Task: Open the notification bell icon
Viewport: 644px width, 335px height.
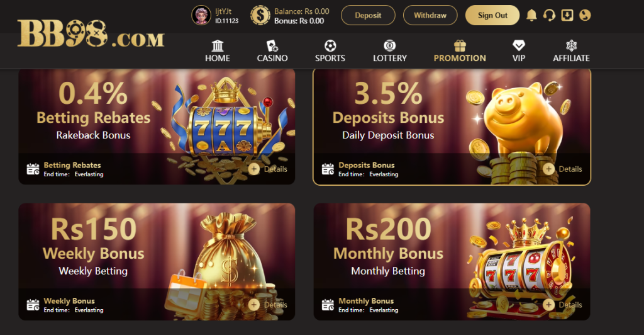Action: coord(531,15)
